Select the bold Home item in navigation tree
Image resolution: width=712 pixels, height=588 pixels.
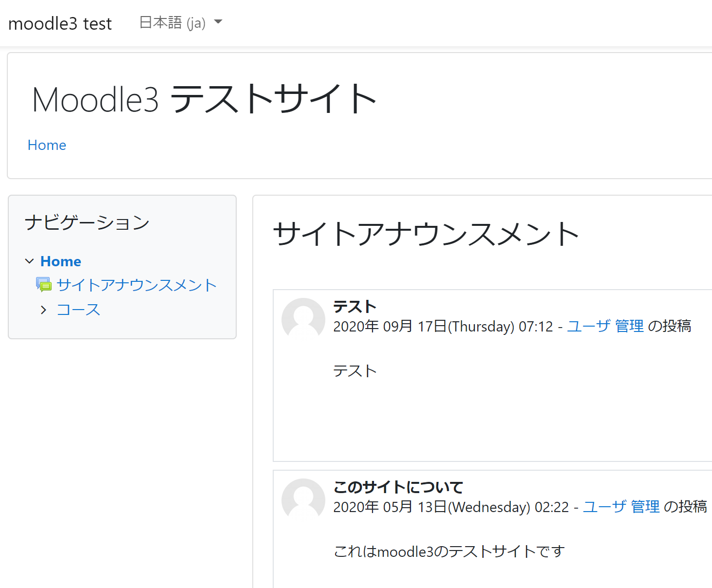click(x=60, y=261)
